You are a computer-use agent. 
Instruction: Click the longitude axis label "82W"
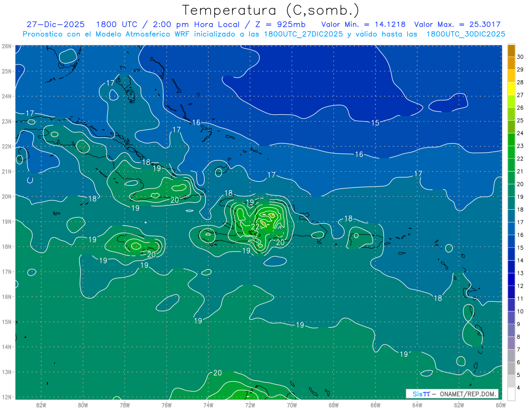point(41,404)
